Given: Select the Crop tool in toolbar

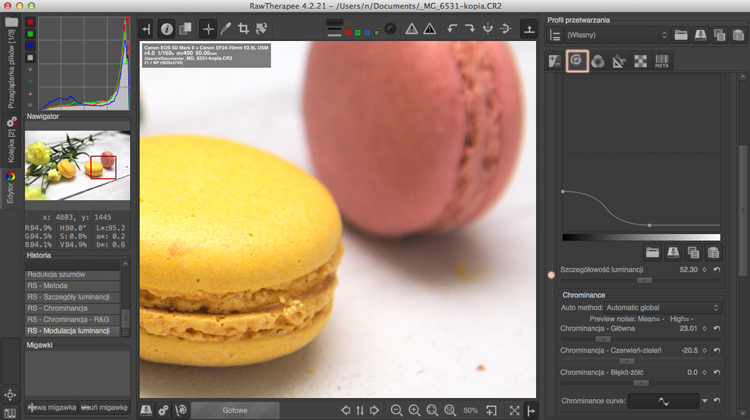Looking at the screenshot, I should tap(243, 29).
